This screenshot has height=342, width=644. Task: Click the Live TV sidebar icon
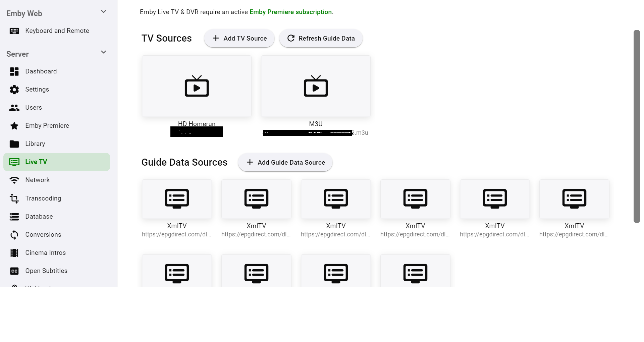14,162
